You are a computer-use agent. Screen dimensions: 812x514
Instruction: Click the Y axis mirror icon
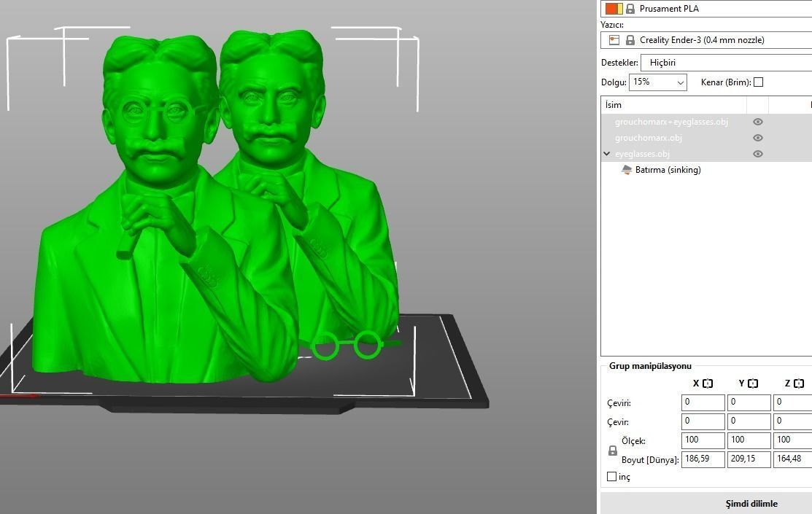pos(753,383)
